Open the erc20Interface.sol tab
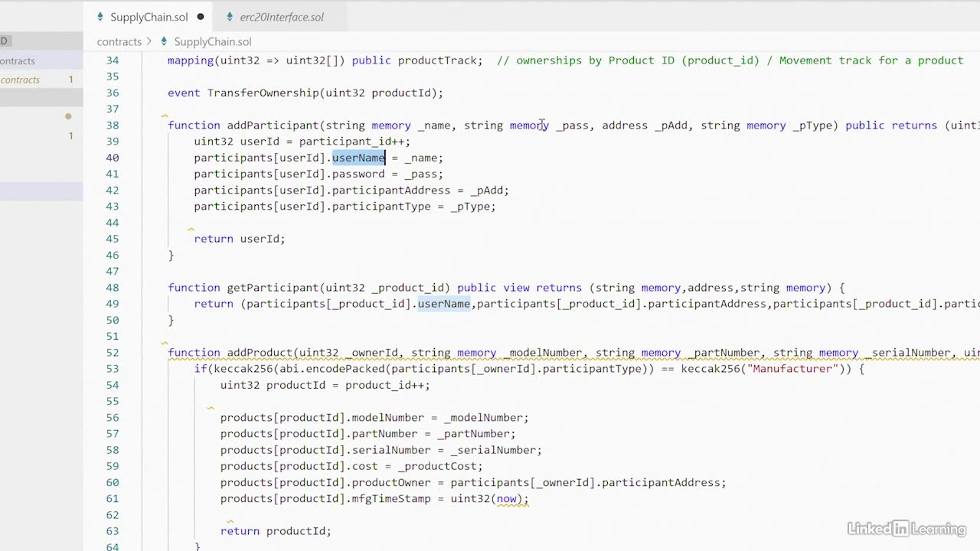Viewport: 980px width, 551px height. [x=280, y=17]
